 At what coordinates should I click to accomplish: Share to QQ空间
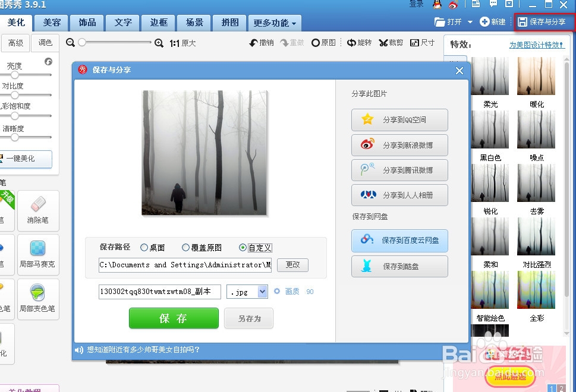pyautogui.click(x=399, y=119)
